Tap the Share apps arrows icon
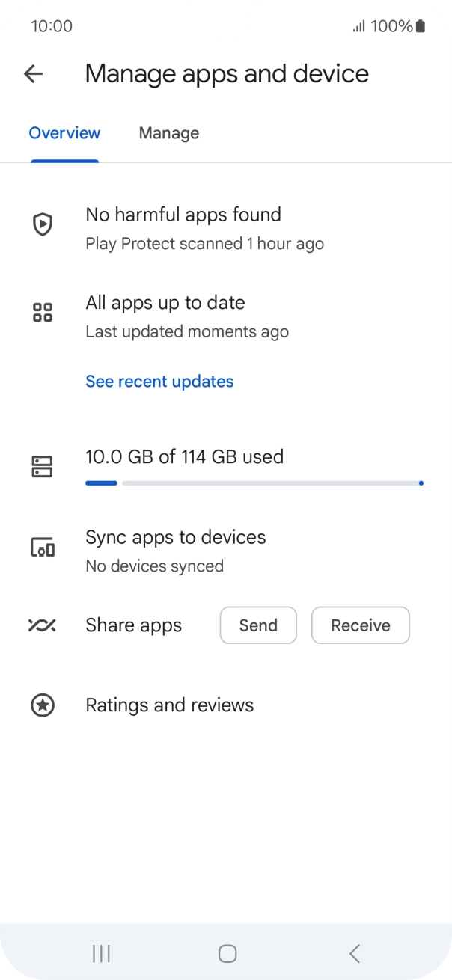This screenshot has height=980, width=452. 43,625
